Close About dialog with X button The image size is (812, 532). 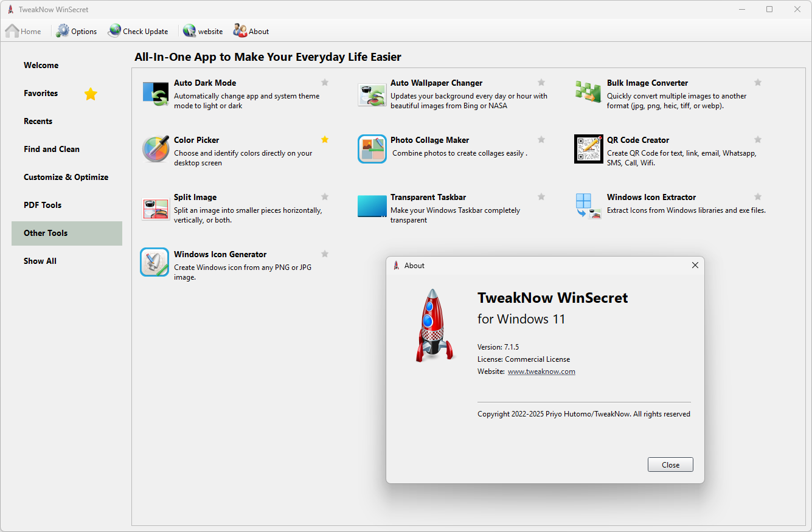(x=695, y=265)
